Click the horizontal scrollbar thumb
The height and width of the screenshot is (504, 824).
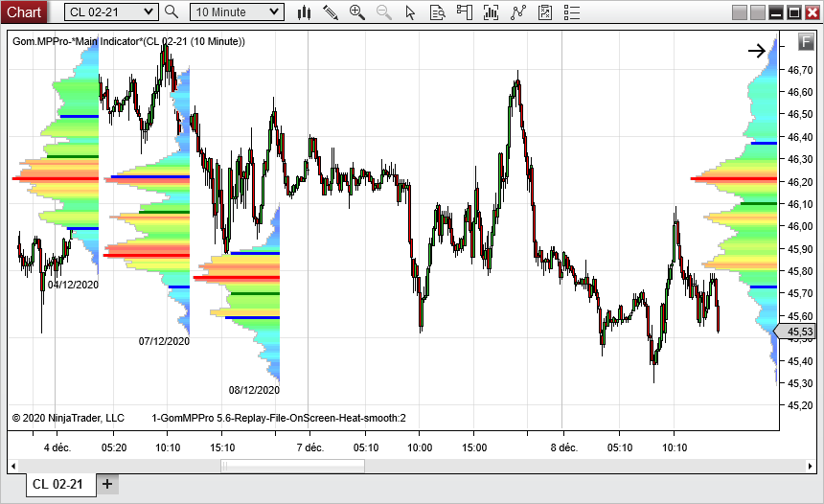point(292,467)
